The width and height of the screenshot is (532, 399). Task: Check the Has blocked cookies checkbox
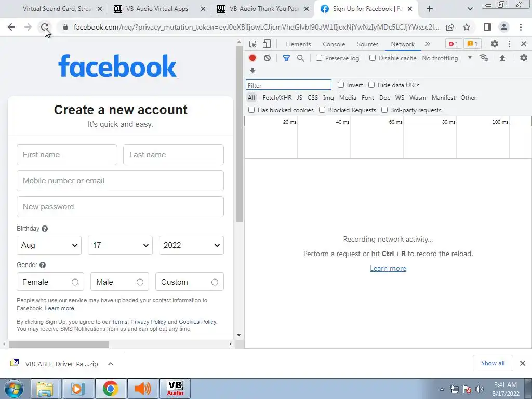pos(251,110)
